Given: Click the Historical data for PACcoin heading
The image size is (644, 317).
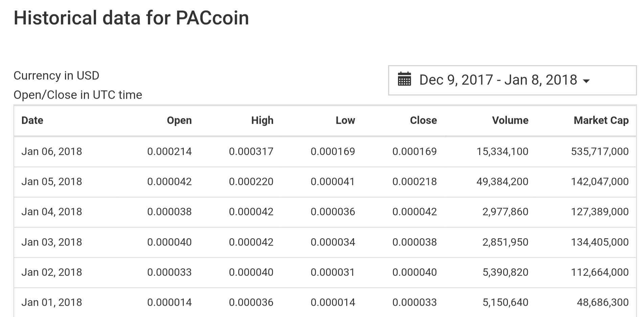Looking at the screenshot, I should [x=131, y=18].
